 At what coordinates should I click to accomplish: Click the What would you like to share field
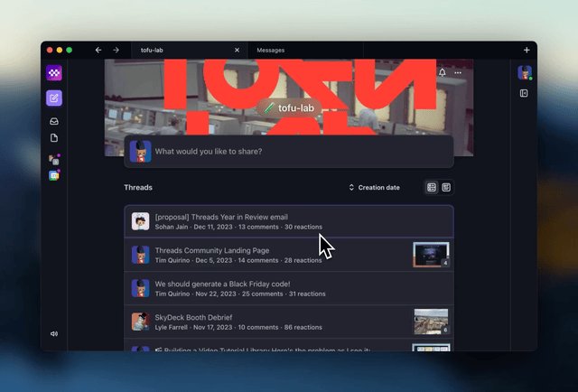coord(289,152)
